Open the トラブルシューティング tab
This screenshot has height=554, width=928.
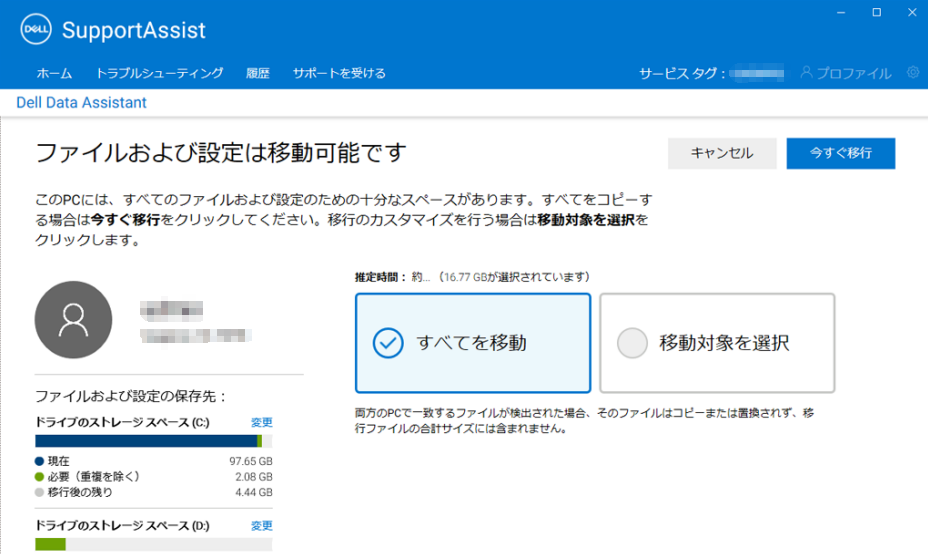click(159, 73)
